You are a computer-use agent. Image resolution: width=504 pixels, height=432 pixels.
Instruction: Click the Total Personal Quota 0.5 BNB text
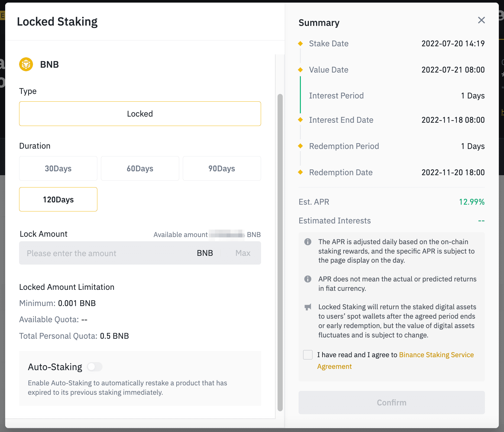(74, 336)
